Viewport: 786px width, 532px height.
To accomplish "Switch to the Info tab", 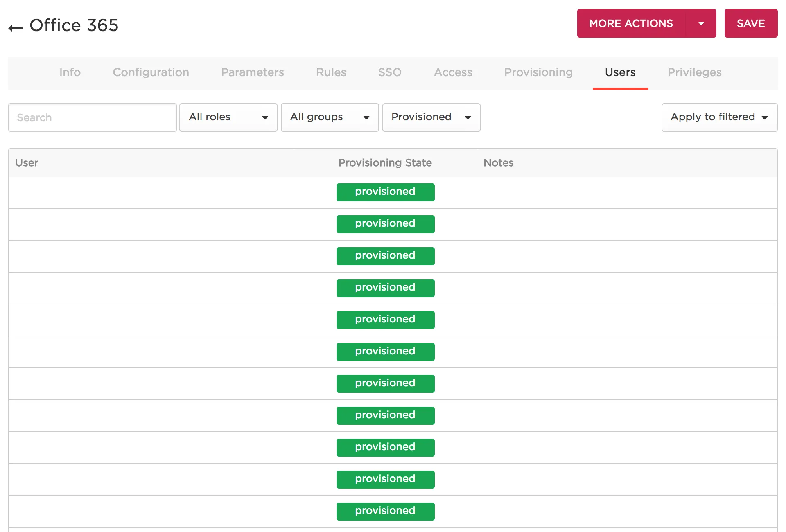I will [70, 72].
